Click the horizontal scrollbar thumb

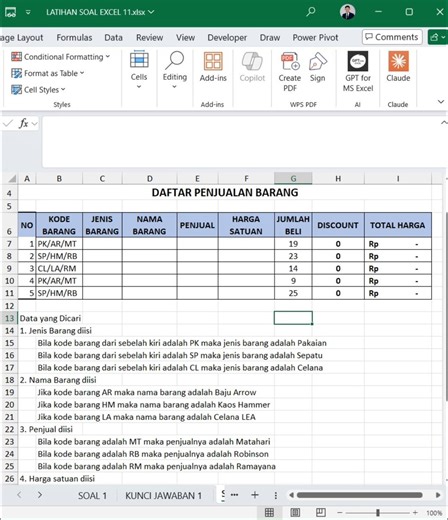click(x=360, y=495)
